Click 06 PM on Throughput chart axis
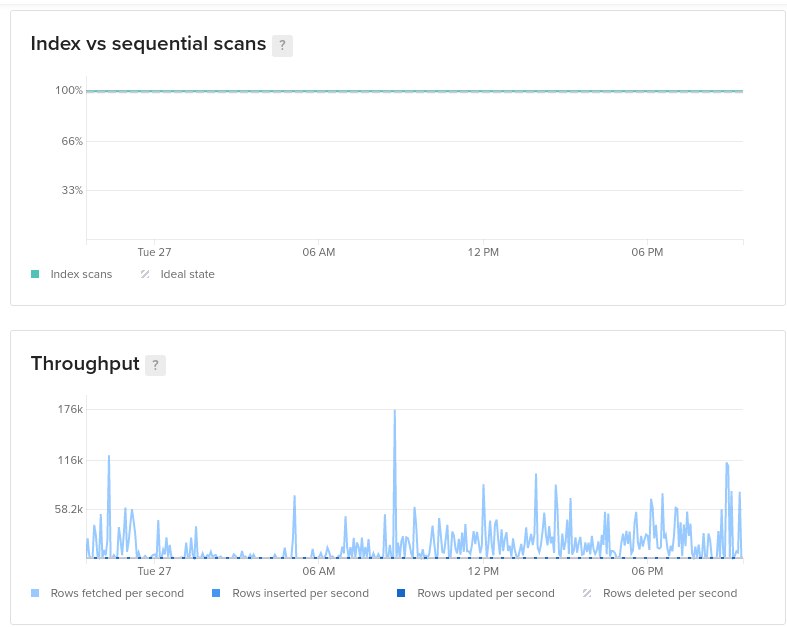This screenshot has height=627, width=787. 647,571
